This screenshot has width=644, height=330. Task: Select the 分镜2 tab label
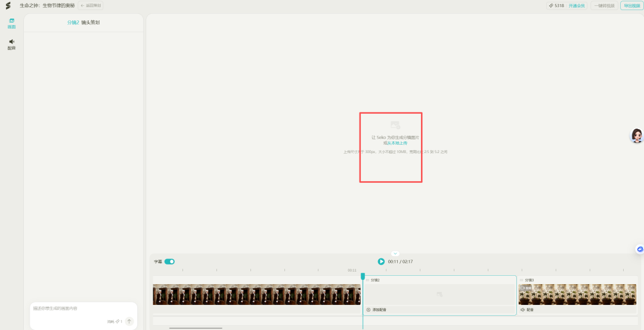pyautogui.click(x=73, y=23)
